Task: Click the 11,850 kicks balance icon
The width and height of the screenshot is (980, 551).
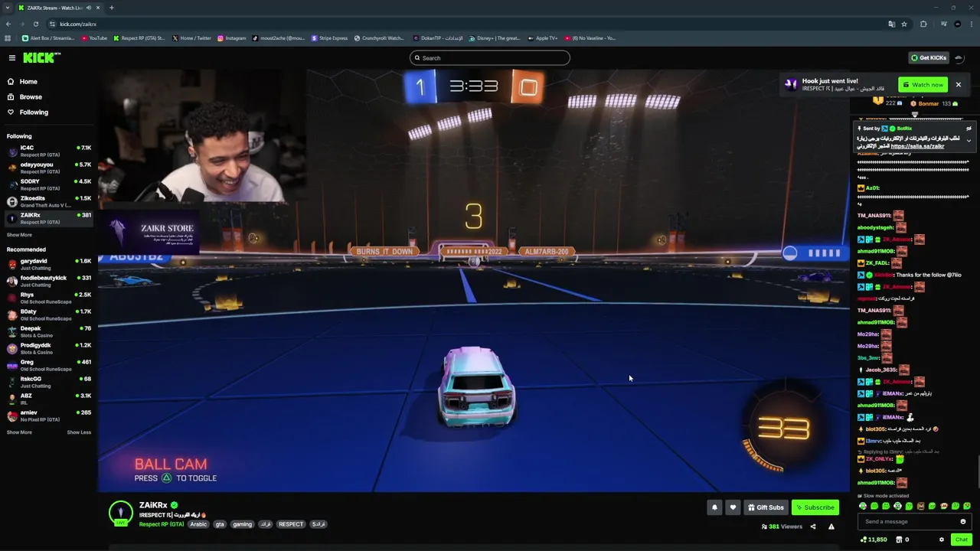Action: [874, 540]
